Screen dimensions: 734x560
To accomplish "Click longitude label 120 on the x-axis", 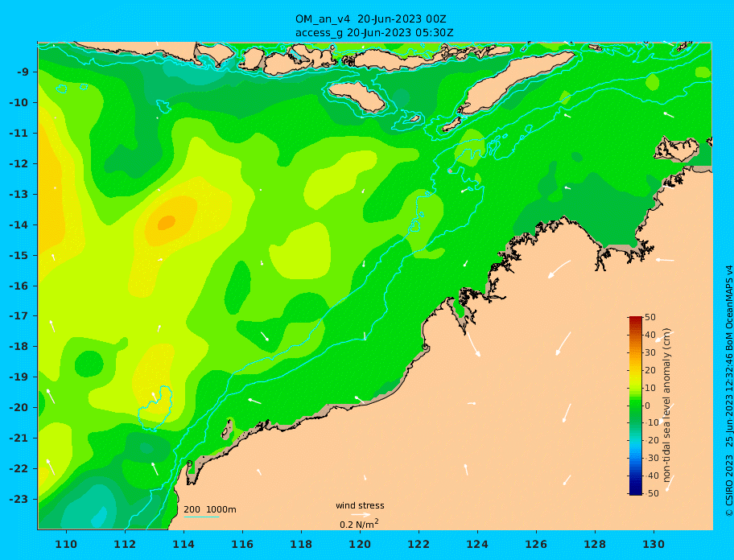I will pos(360,544).
